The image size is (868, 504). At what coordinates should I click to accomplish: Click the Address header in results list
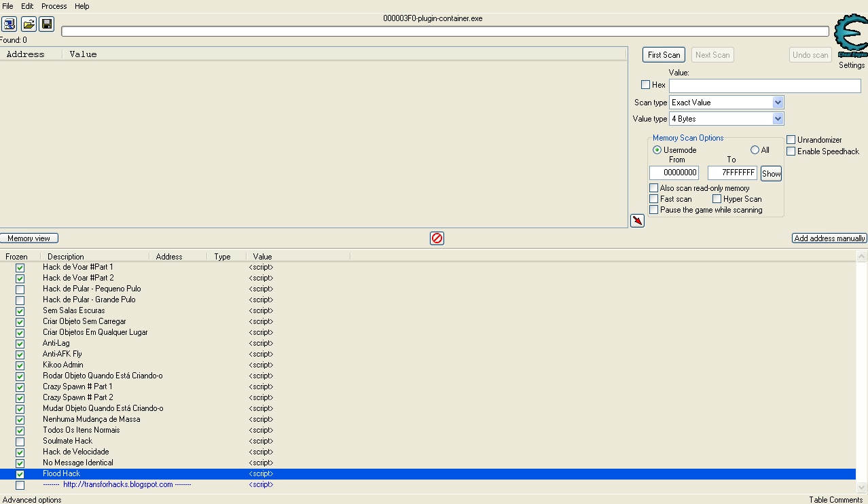31,54
